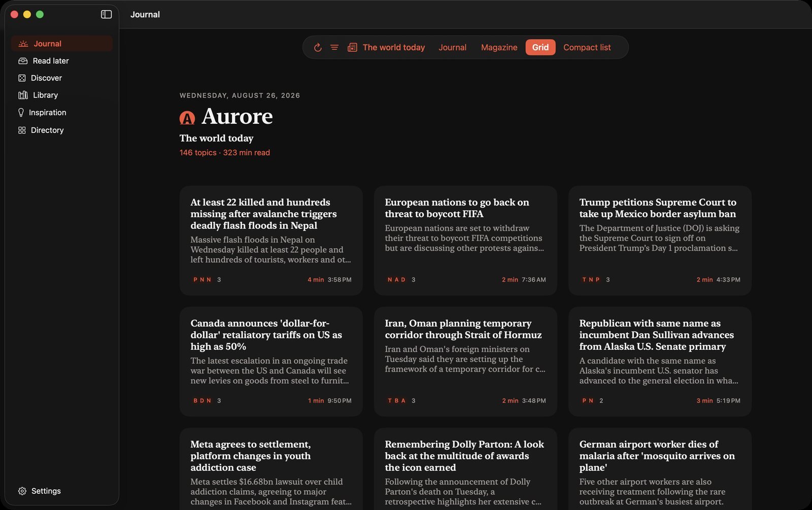
Task: Switch to the Compact list view
Action: click(587, 47)
